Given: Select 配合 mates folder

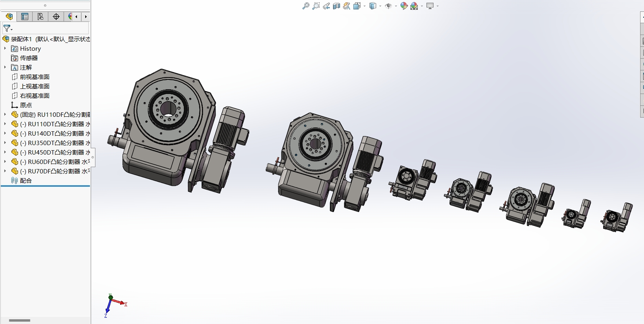Looking at the screenshot, I should 26,180.
